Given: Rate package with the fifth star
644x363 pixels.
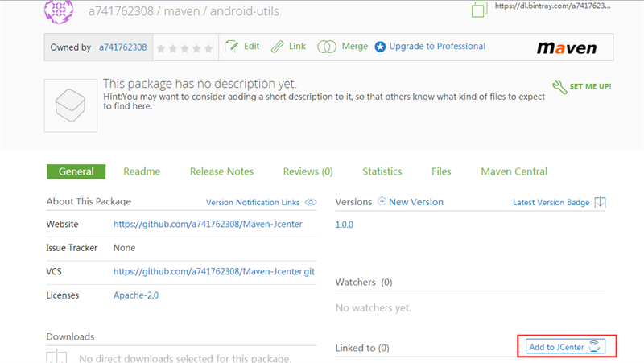Looking at the screenshot, I should click(208, 48).
